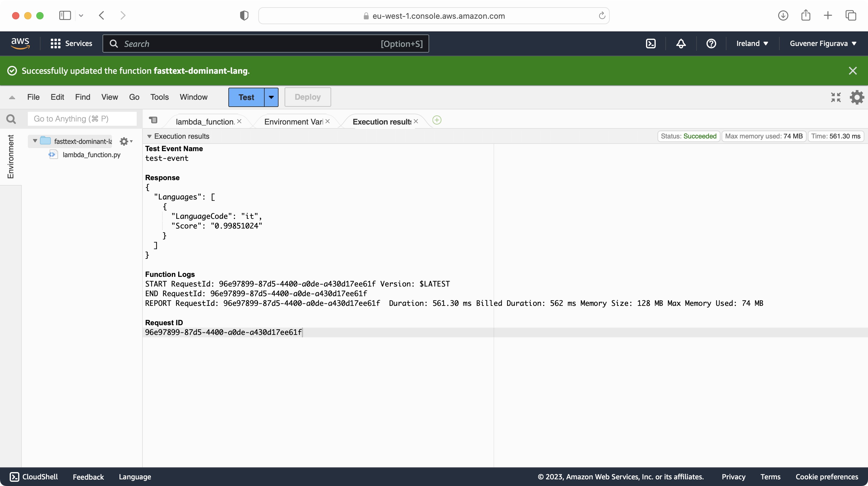Add new tab with green plus icon

tap(437, 120)
